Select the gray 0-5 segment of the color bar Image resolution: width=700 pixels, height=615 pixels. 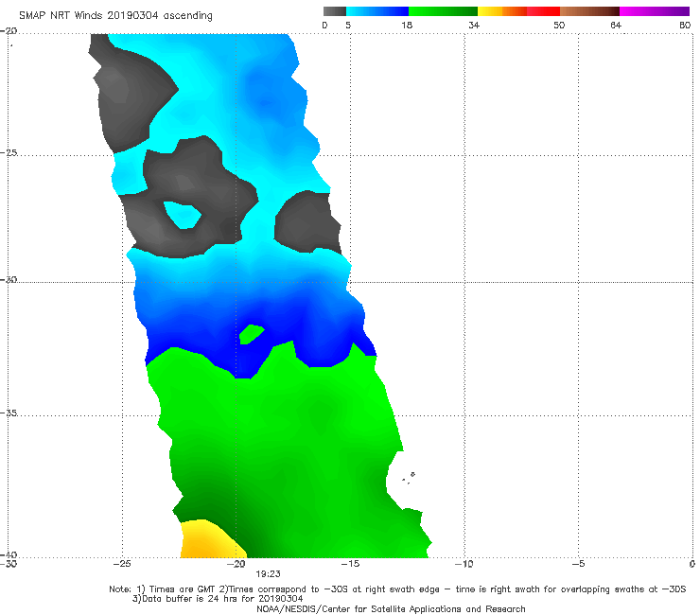(335, 11)
